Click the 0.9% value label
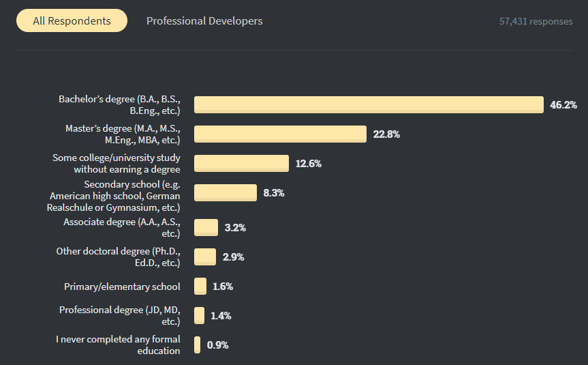Screen dimensions: 588x365 click(217, 345)
